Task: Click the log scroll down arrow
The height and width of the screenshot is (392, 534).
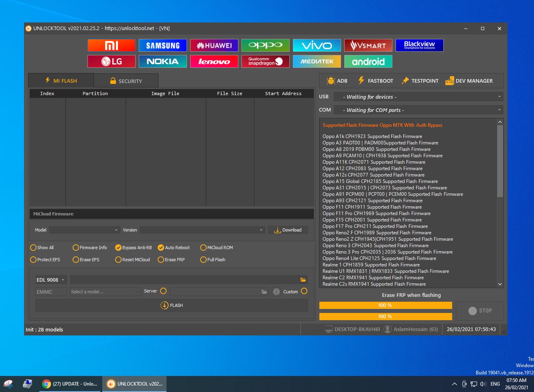Action: point(500,284)
